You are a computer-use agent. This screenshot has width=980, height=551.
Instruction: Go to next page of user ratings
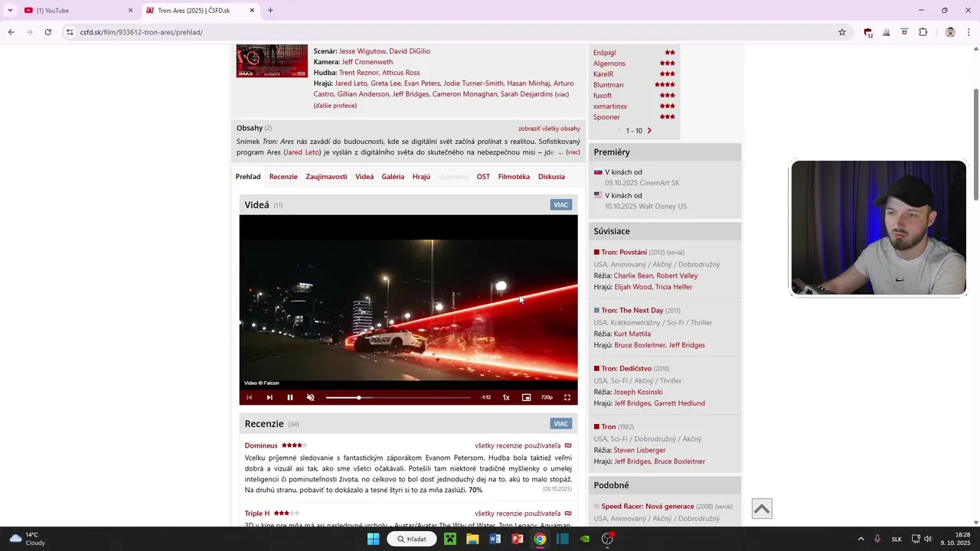click(649, 131)
